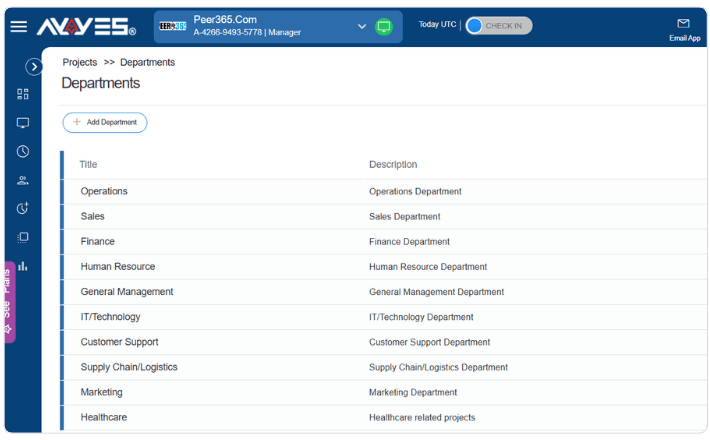
Task: Open the monitor screen icon in sidebar
Action: point(23,123)
